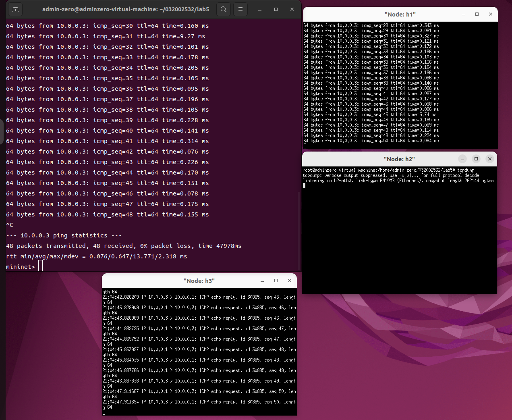512x420 pixels.
Task: Select h1 window line icmp_seq=28 time=0.343 ms
Action: point(371,25)
